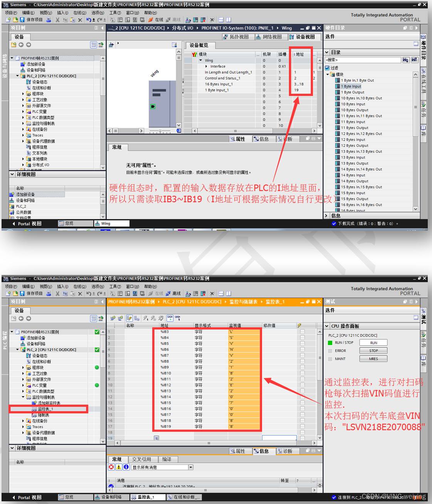Click search-down icon in upper hardware catalog

click(405, 60)
